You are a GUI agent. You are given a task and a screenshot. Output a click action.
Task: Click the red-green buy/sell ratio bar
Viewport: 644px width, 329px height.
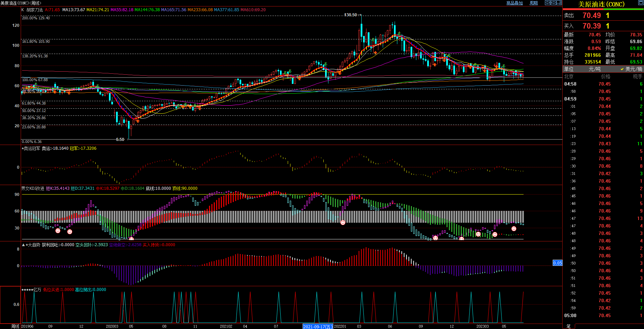tap(603, 10)
